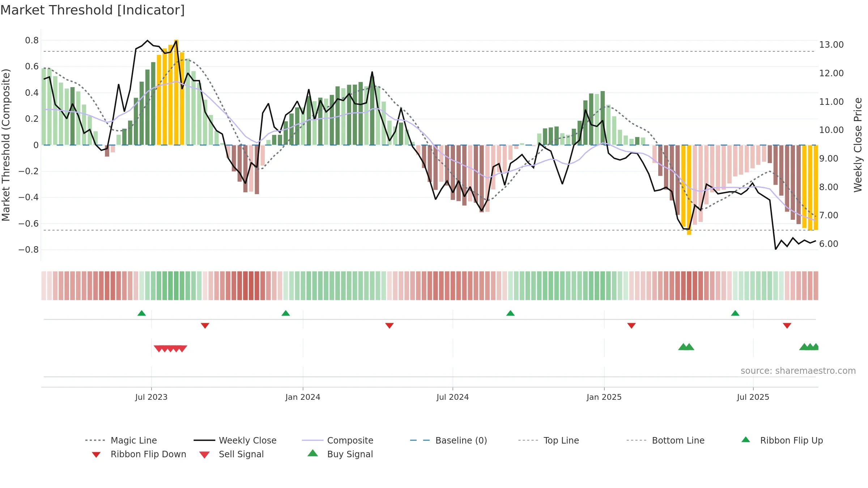Click the red triangle icon beside Ribbon Flip Down
868x488 pixels.
(96, 455)
